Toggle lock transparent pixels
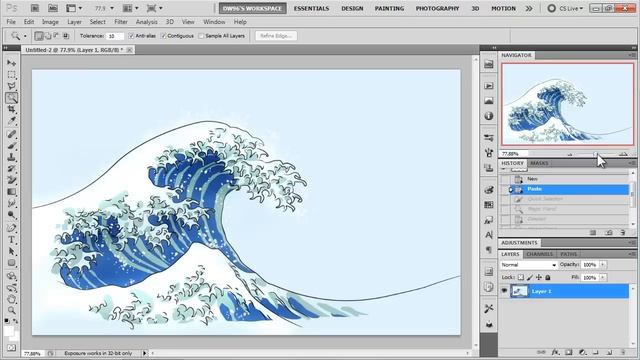 [521, 278]
